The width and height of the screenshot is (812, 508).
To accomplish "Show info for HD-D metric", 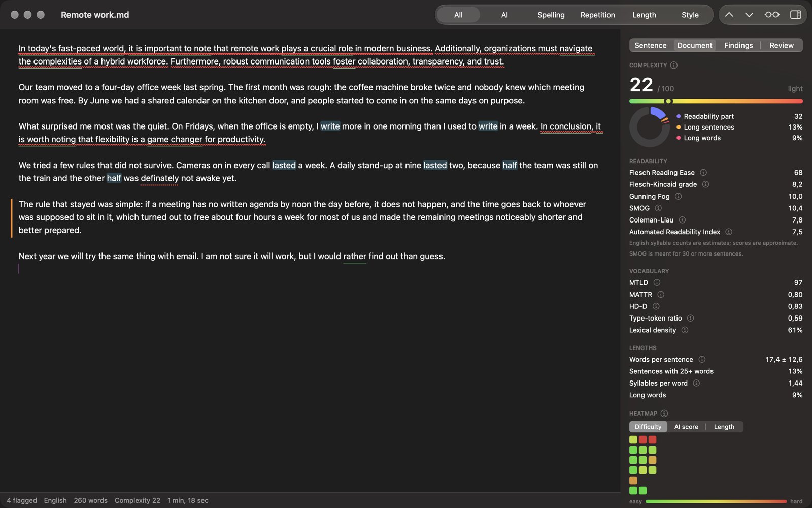I will pos(656,306).
